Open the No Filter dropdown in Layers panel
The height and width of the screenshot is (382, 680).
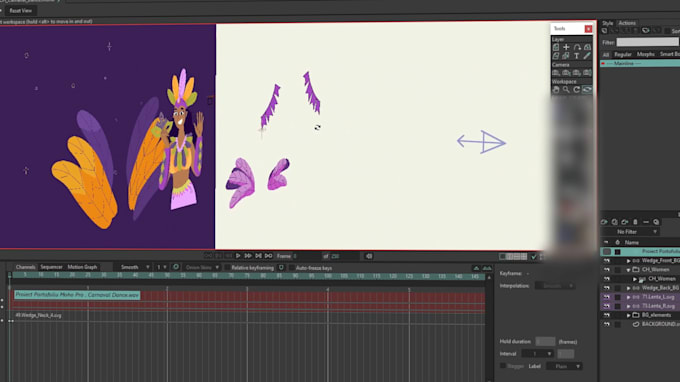pos(631,232)
